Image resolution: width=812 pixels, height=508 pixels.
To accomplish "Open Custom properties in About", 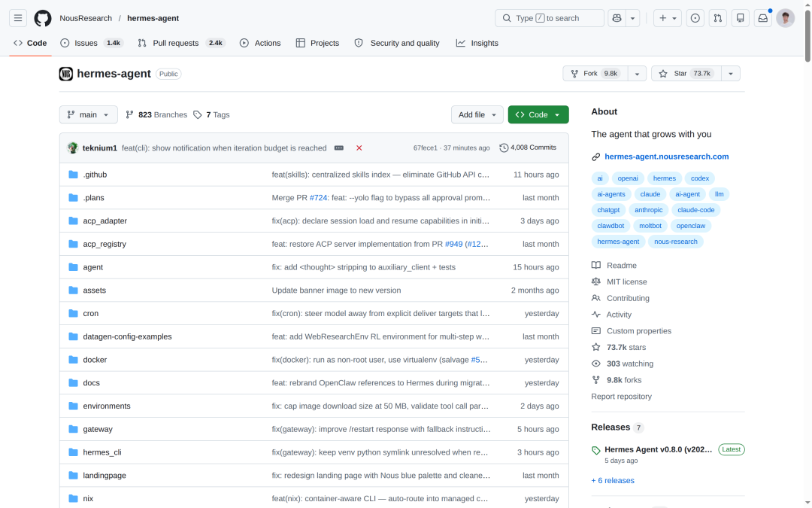I will click(639, 330).
